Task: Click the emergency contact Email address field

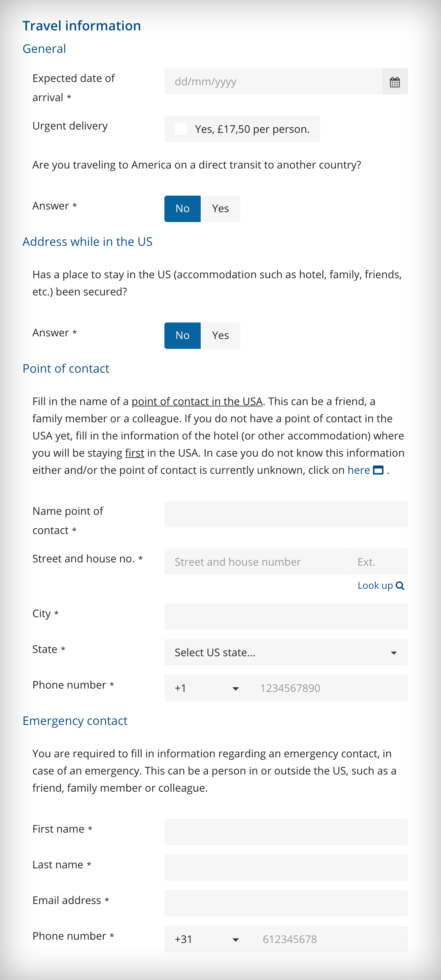Action: [x=286, y=903]
